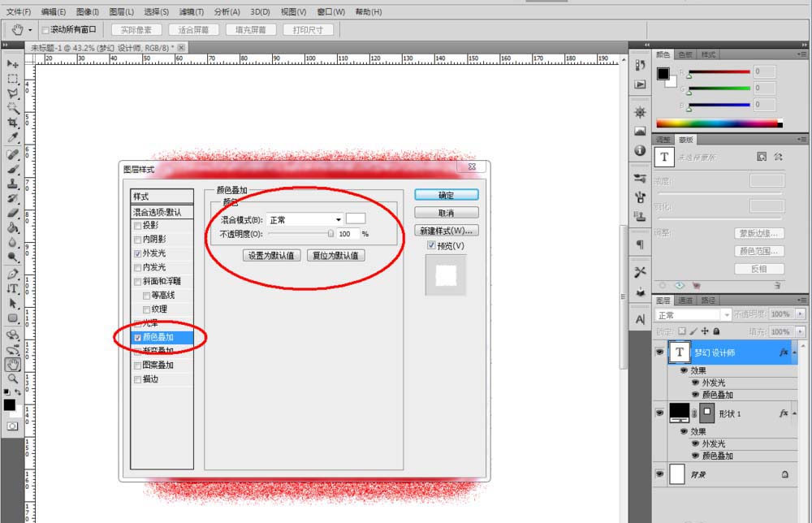Screen dimensions: 812x523
Task: Uncheck the 外发光 outer glow checkbox
Action: 137,253
